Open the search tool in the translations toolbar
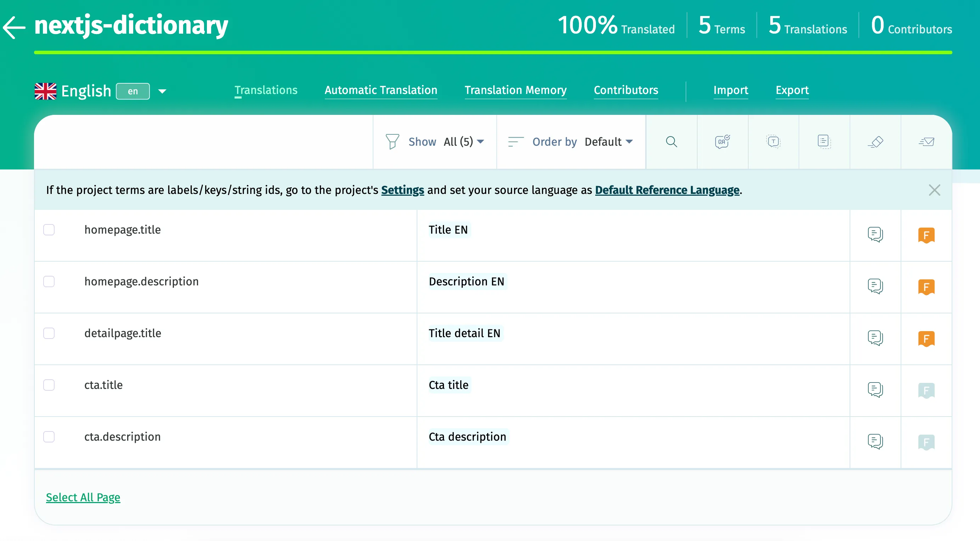 [x=671, y=141]
